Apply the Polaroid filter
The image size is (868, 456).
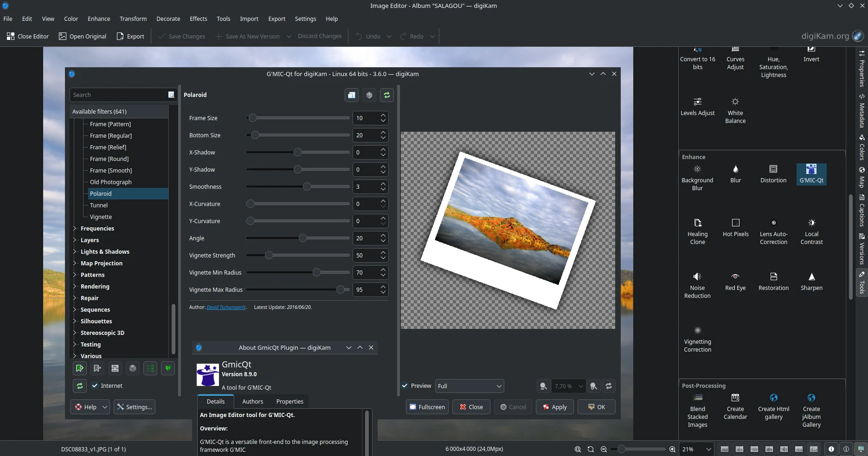point(554,407)
